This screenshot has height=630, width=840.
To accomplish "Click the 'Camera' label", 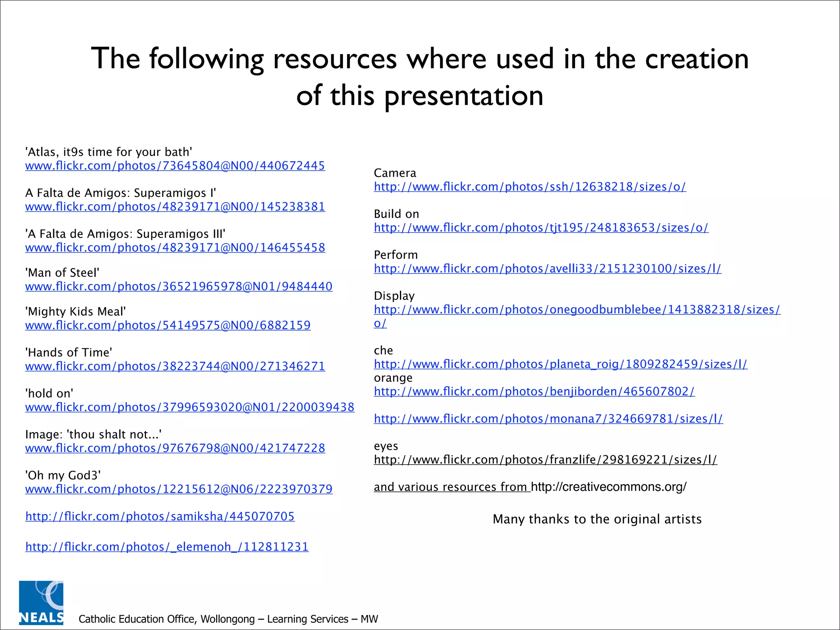I will (x=395, y=173).
